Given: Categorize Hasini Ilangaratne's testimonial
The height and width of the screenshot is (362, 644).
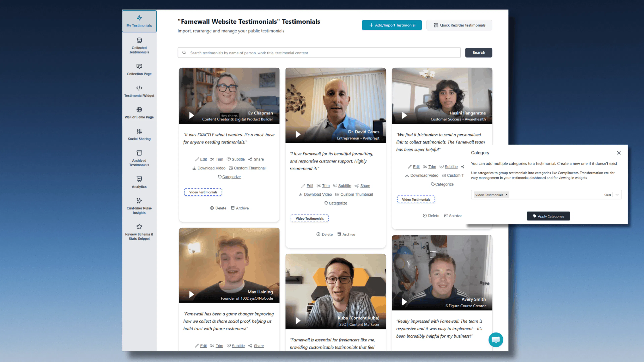Looking at the screenshot, I should pos(442,184).
